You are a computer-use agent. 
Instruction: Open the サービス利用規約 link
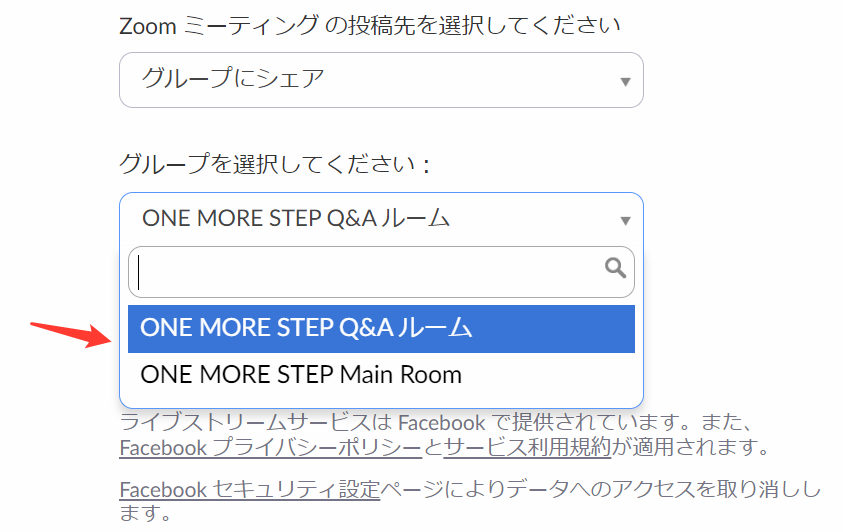(x=526, y=447)
